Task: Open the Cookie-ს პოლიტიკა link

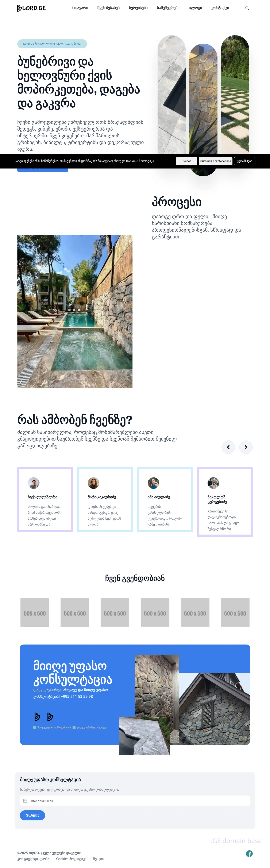Action: pyautogui.click(x=140, y=161)
